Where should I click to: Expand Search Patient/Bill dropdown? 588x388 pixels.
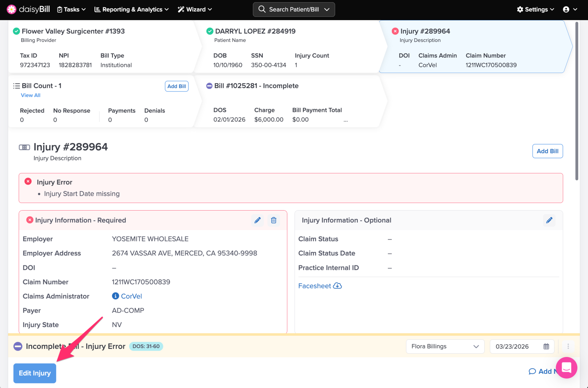[x=327, y=9]
